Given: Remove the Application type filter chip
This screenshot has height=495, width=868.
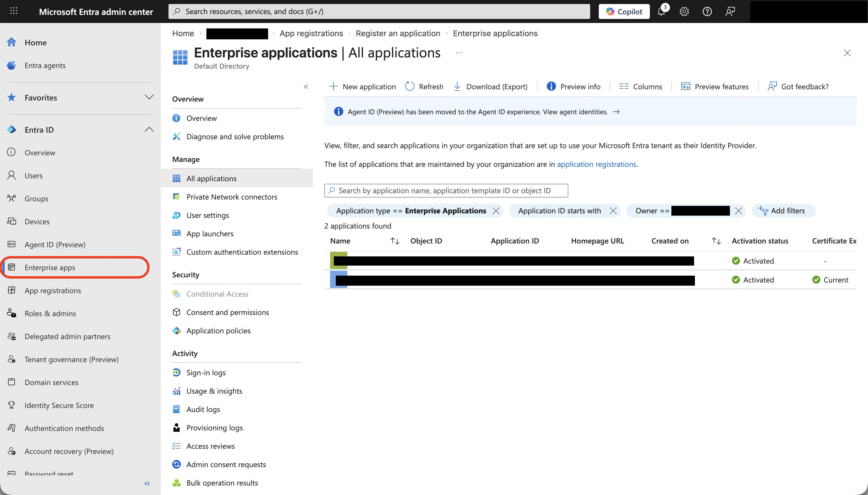Looking at the screenshot, I should (x=496, y=211).
